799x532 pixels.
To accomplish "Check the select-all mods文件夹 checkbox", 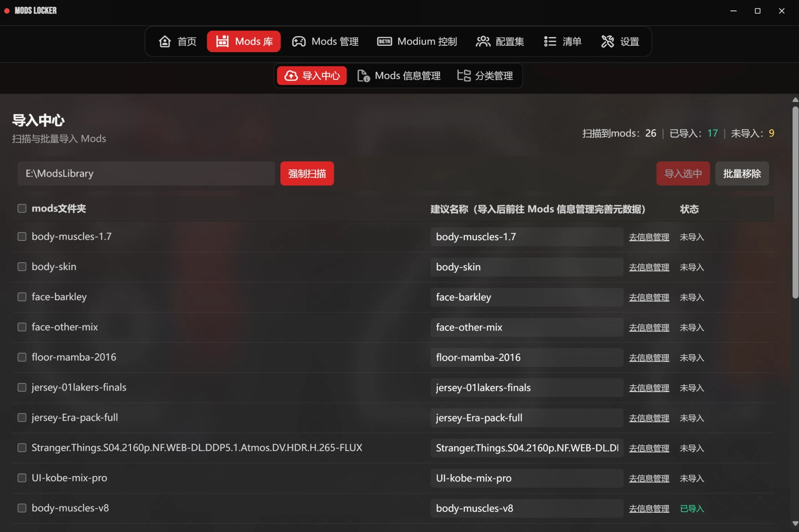I will pyautogui.click(x=22, y=208).
